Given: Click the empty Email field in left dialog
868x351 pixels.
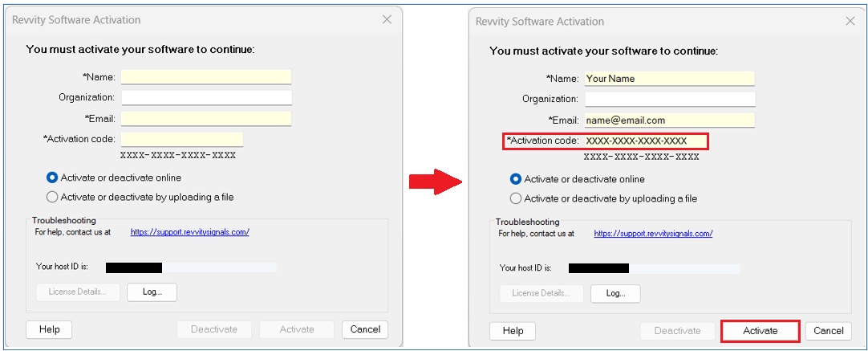Looking at the screenshot, I should 206,119.
